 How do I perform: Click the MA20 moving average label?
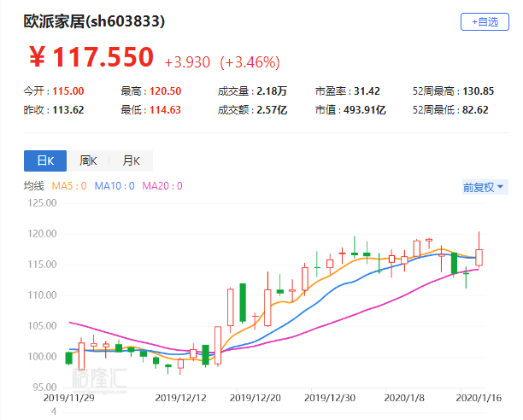coord(162,186)
